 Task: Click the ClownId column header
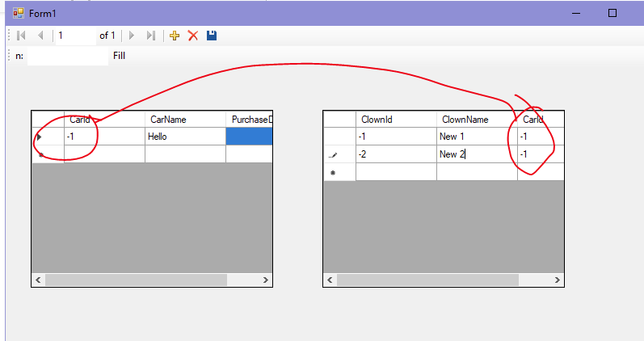(x=396, y=120)
